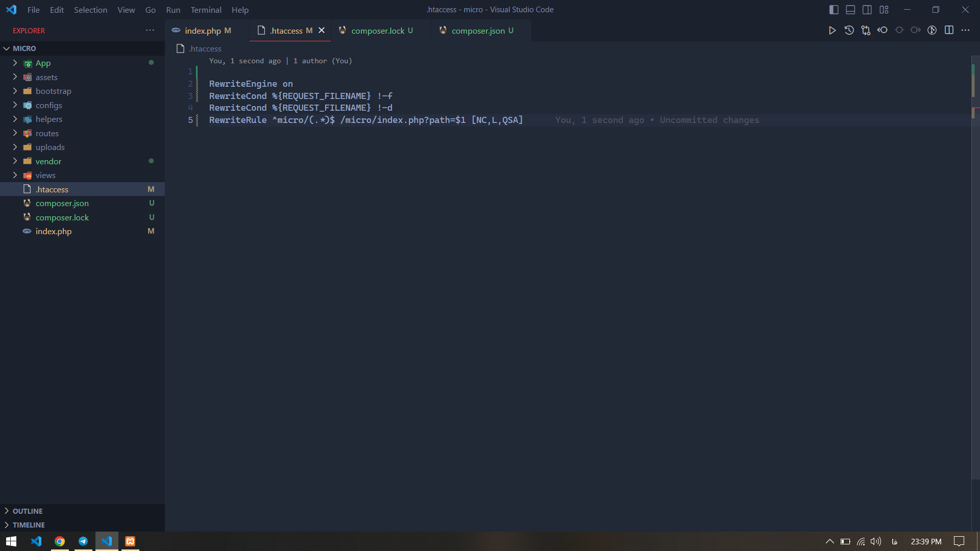Open the Help menu
Viewport: 980px width, 551px height.
click(240, 10)
